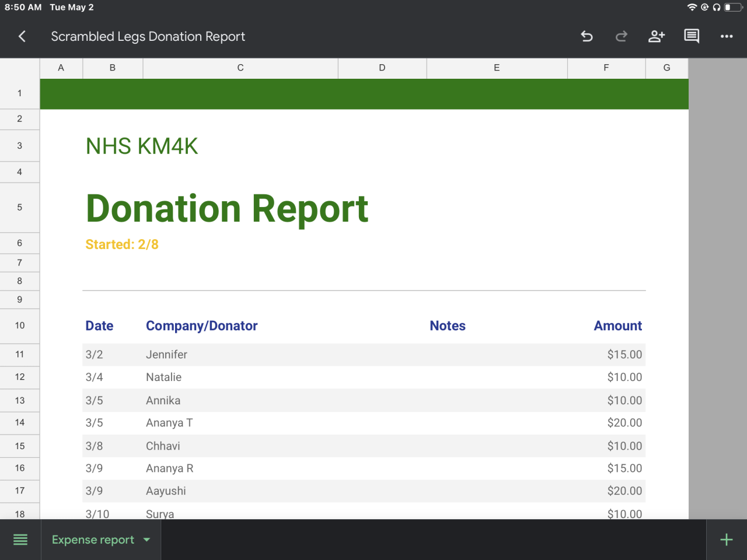This screenshot has height=560, width=747.
Task: Select the Company/Donator header cell
Action: pyautogui.click(x=202, y=325)
